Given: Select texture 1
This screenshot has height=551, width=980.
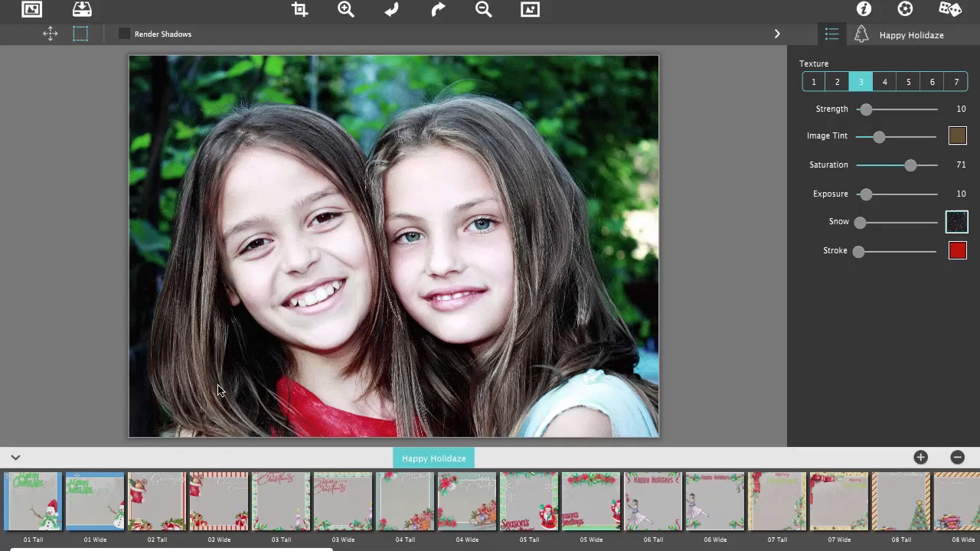Looking at the screenshot, I should coord(814,82).
